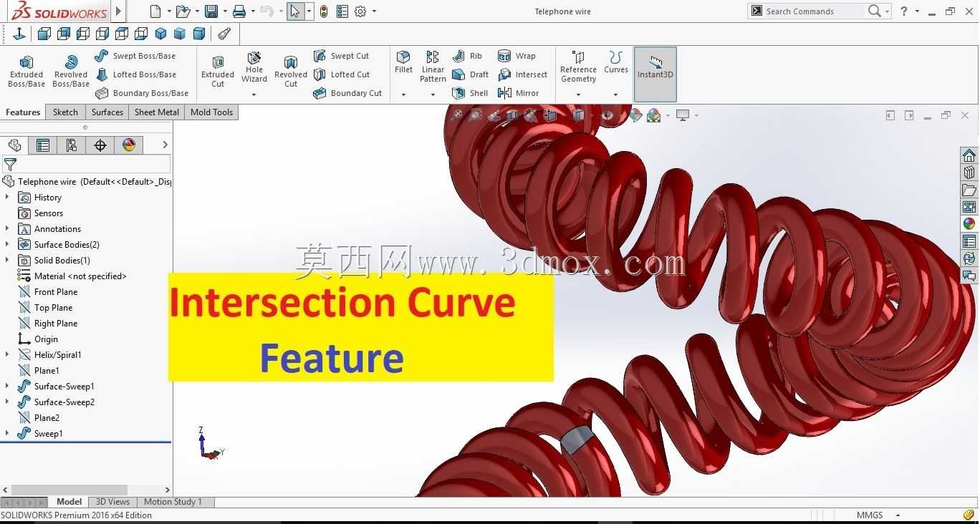Click the Select cursor tool
This screenshot has width=980, height=524.
[295, 11]
